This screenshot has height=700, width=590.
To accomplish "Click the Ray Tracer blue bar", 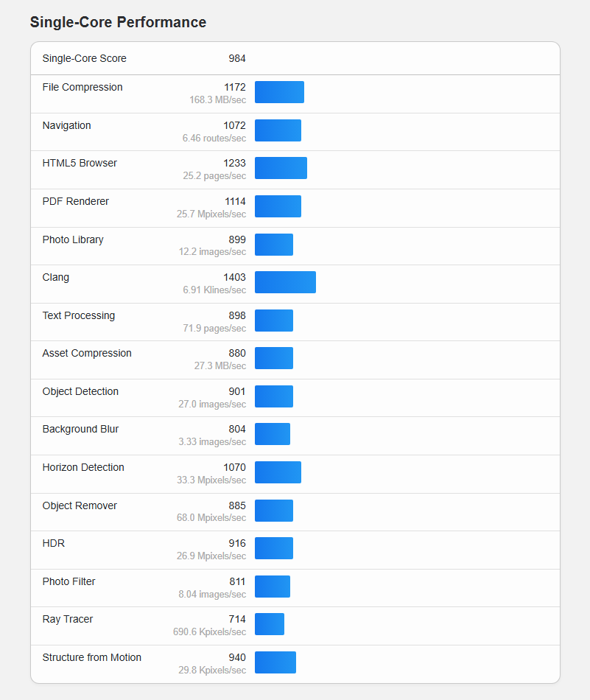I will [270, 624].
